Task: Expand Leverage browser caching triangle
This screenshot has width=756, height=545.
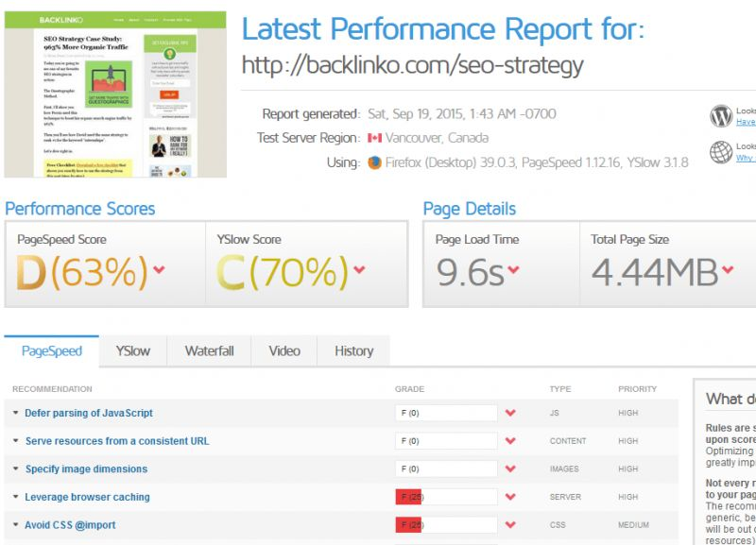Action: [15, 497]
